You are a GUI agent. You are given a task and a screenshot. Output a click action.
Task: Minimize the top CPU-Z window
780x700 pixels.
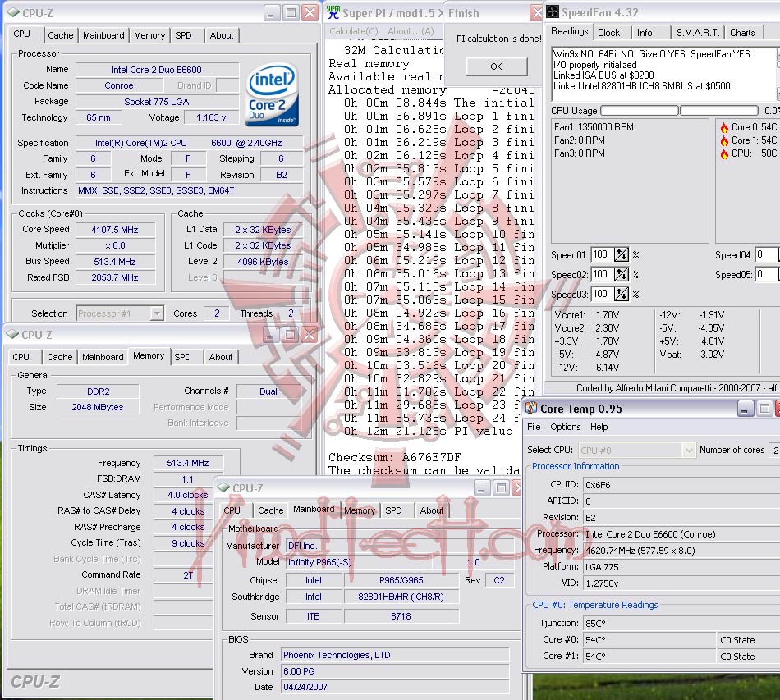point(271,13)
